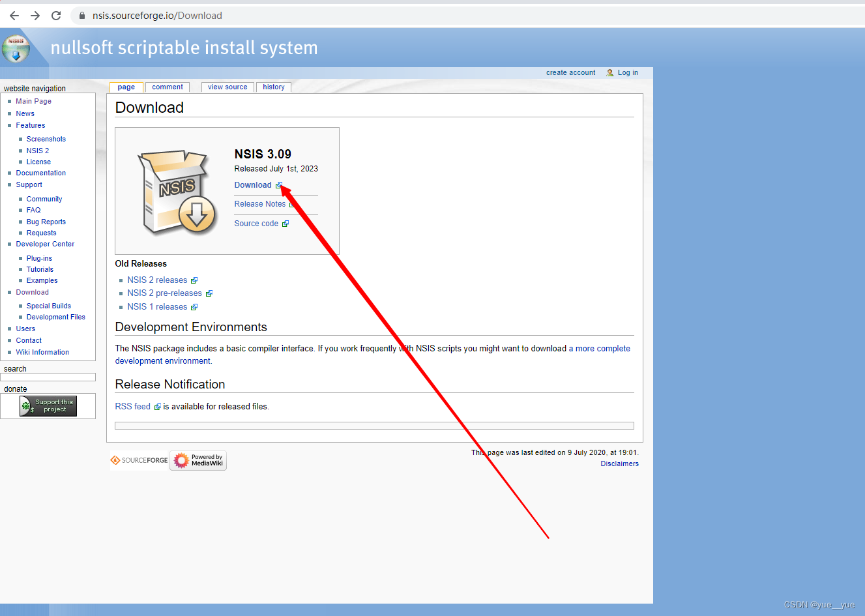Image resolution: width=865 pixels, height=616 pixels.
Task: Click the user icon beside Log in
Action: (610, 73)
